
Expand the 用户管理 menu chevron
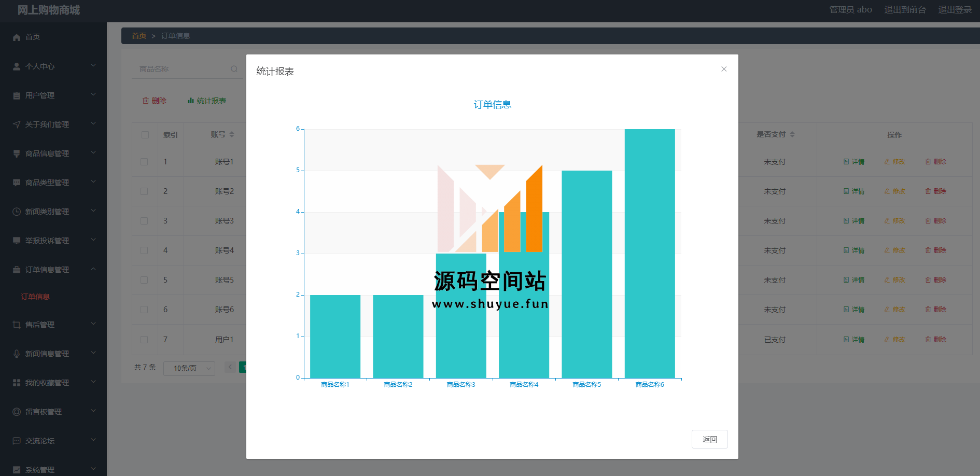tap(93, 94)
